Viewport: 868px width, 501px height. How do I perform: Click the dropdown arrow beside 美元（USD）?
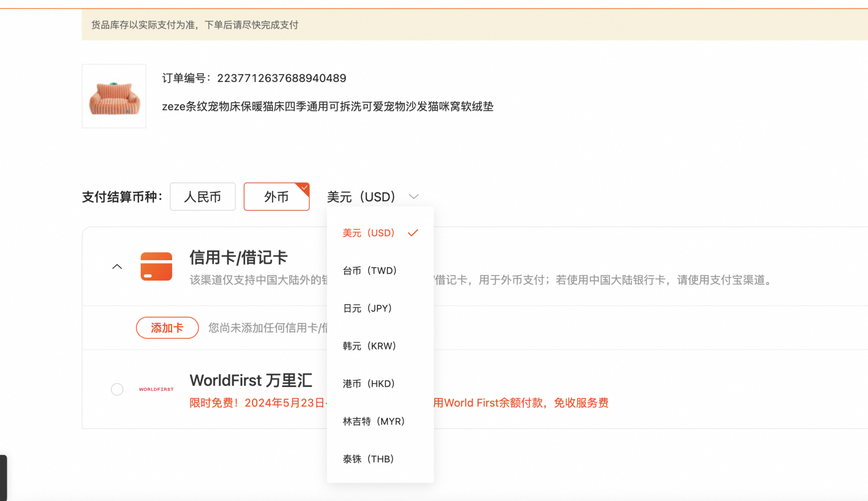click(x=414, y=196)
